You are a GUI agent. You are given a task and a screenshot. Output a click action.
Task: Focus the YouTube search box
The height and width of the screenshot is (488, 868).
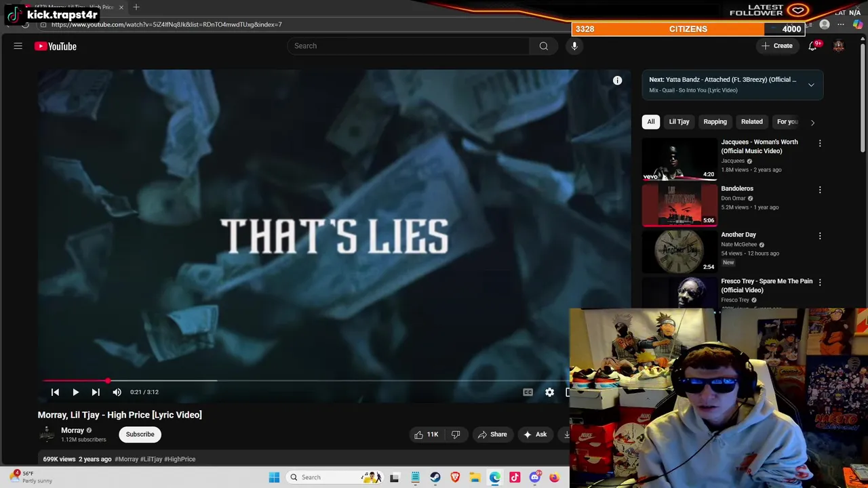pyautogui.click(x=409, y=46)
